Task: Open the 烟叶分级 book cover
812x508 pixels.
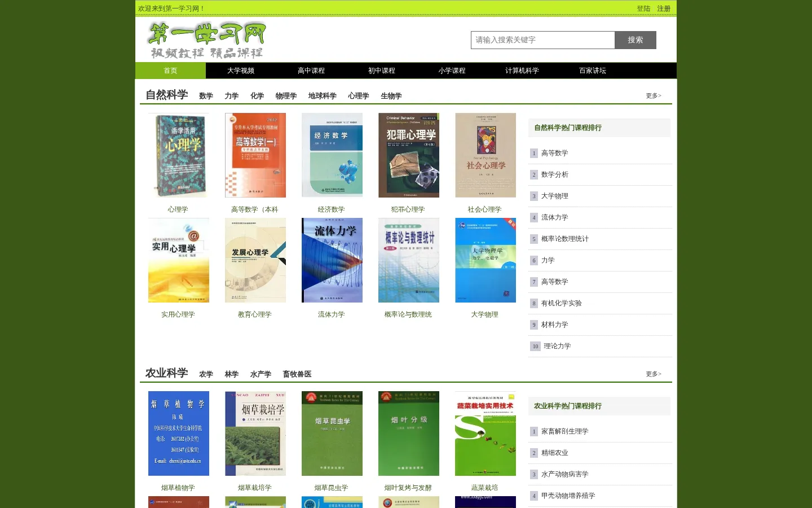Action: (x=409, y=433)
